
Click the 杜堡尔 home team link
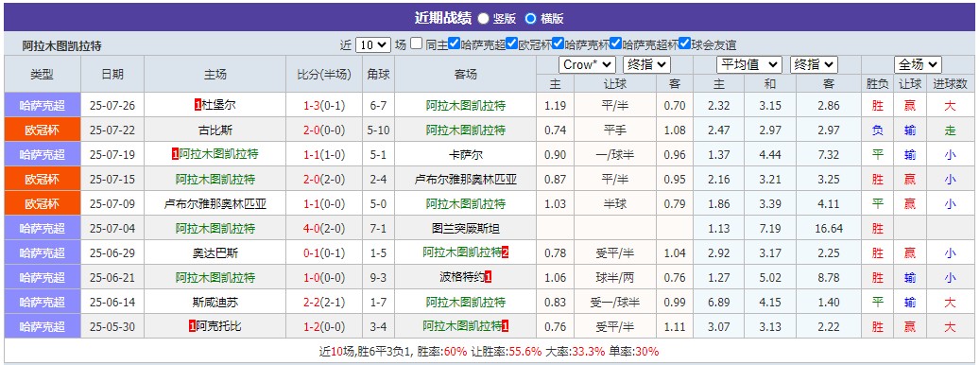click(x=218, y=106)
